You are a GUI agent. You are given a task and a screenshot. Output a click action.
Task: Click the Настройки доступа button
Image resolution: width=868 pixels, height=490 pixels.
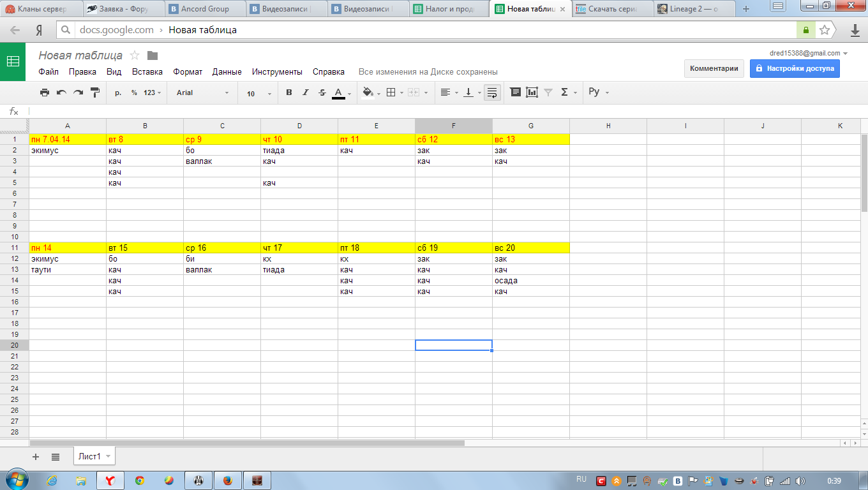[x=795, y=68]
